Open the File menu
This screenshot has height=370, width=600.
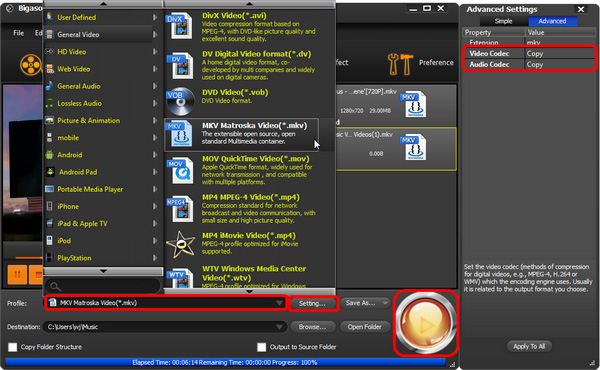point(18,33)
